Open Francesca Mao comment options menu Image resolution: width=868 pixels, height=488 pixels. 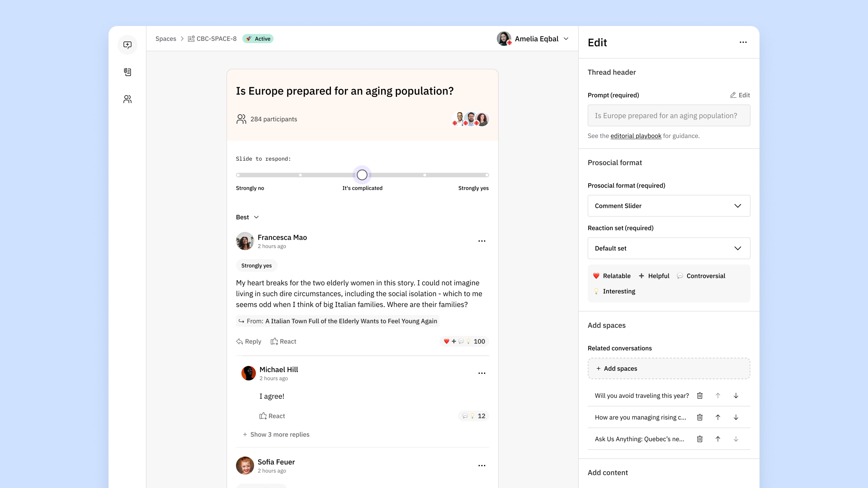tap(482, 241)
